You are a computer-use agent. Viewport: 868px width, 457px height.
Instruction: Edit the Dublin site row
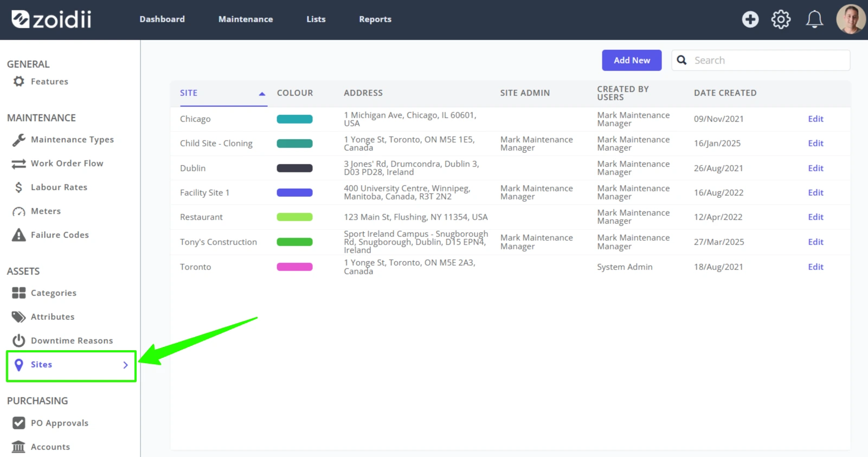[x=815, y=168]
